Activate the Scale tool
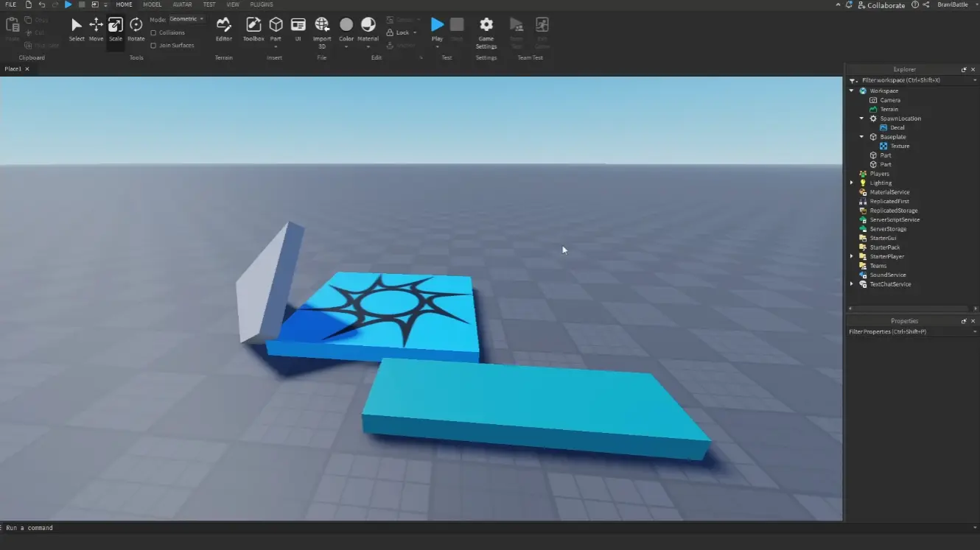The image size is (980, 550). point(115,29)
